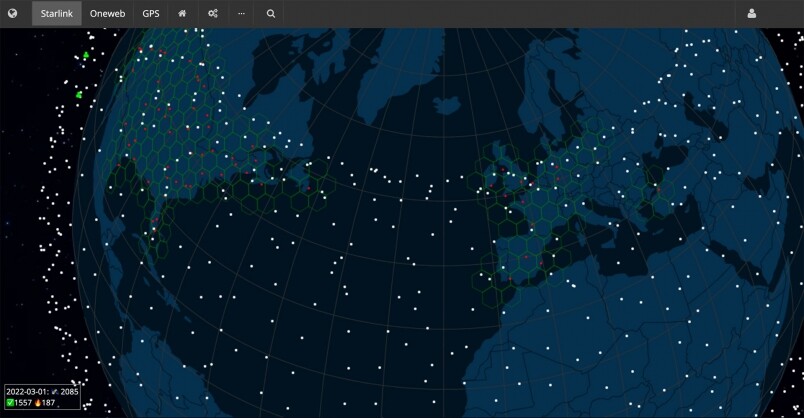Click the green check icon beside 1557
The height and width of the screenshot is (418, 804).
[x=10, y=403]
